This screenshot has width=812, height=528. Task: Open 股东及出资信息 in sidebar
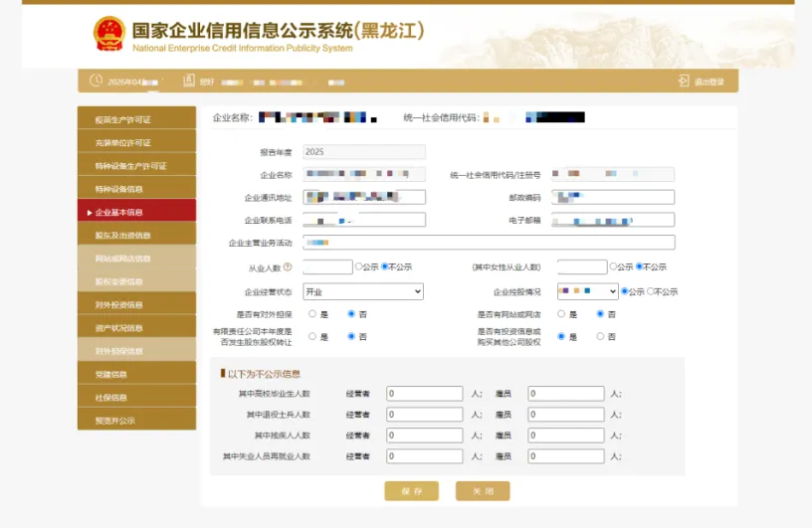[136, 235]
